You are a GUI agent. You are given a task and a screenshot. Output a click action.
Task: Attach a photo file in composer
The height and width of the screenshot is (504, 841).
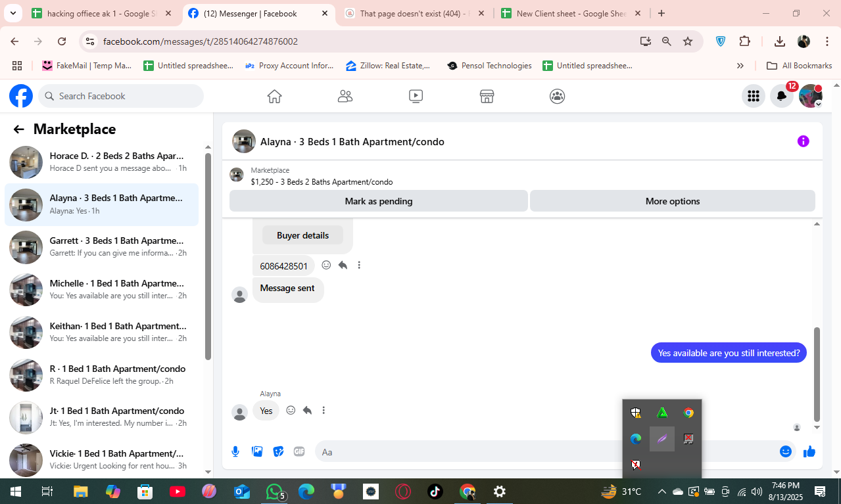(x=257, y=451)
